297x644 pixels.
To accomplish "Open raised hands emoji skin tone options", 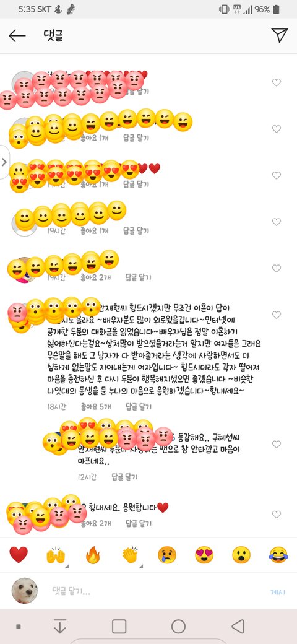I will click(67, 566).
